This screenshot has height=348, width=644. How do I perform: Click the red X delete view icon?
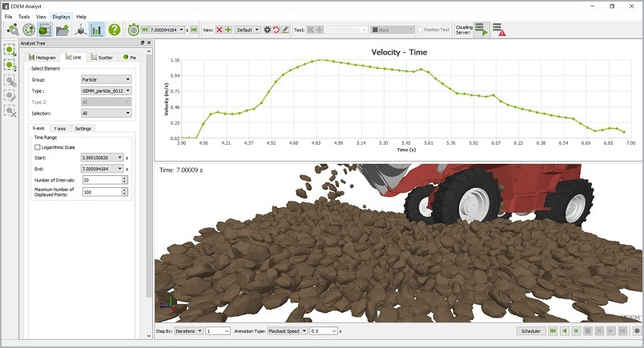[x=219, y=30]
